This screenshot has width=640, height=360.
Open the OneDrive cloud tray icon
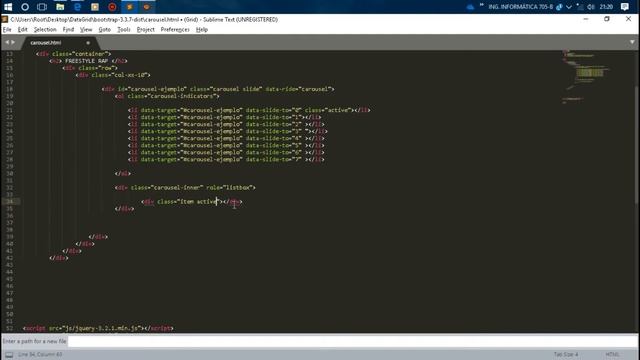point(470,7)
